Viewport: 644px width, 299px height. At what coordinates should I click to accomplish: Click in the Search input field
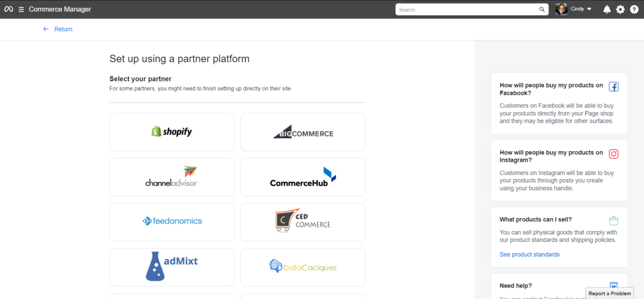point(467,10)
